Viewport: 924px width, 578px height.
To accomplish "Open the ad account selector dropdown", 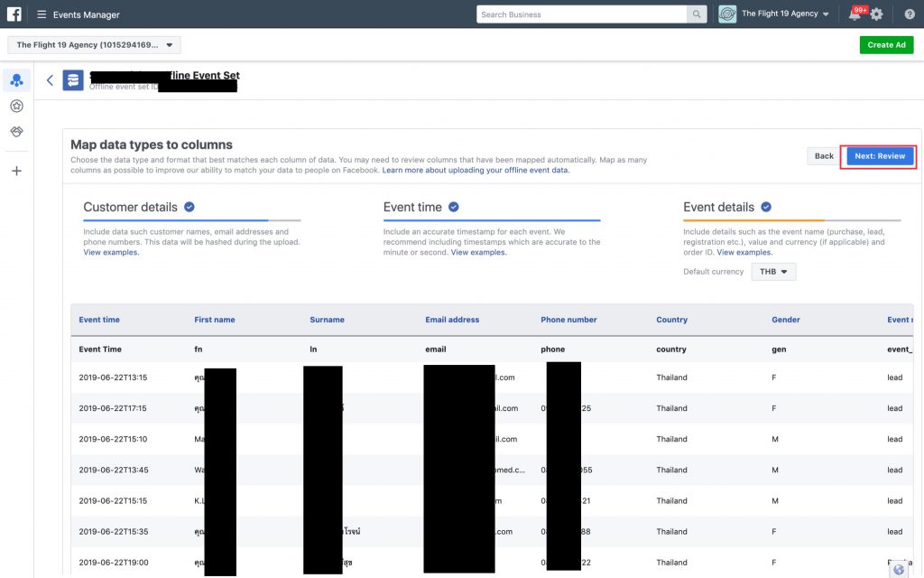I will tap(94, 45).
